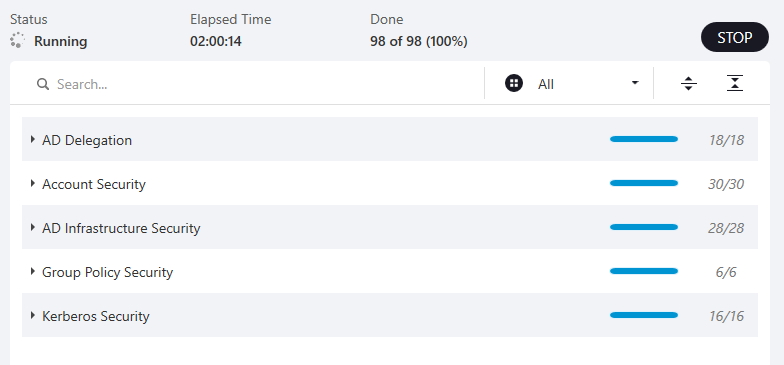Select the Group Policy Security row label
The width and height of the screenshot is (784, 365).
pos(108,272)
